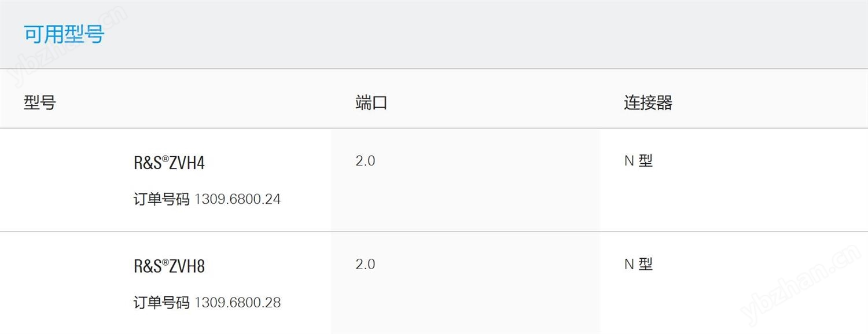The image size is (868, 334).
Task: Click the 型号 column header
Action: click(40, 103)
